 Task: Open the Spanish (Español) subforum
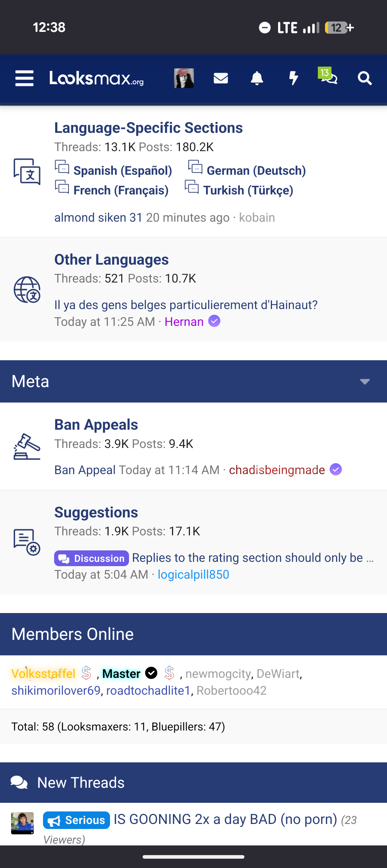point(123,170)
